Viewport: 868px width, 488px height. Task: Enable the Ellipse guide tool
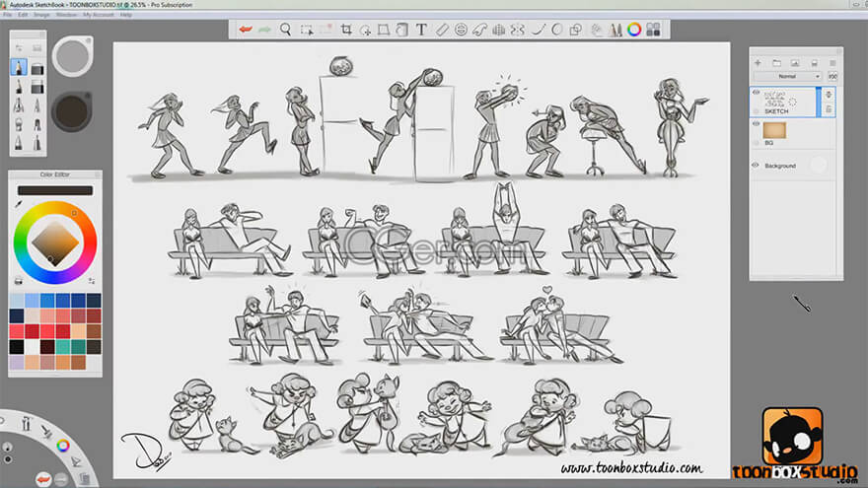pos(461,30)
